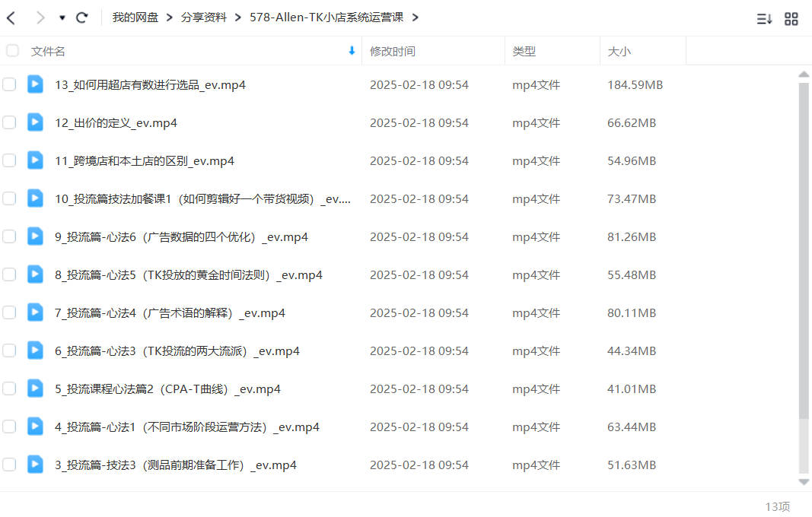Click the scrollbar up arrow
Image resolution: width=812 pixels, height=517 pixels.
click(x=804, y=75)
